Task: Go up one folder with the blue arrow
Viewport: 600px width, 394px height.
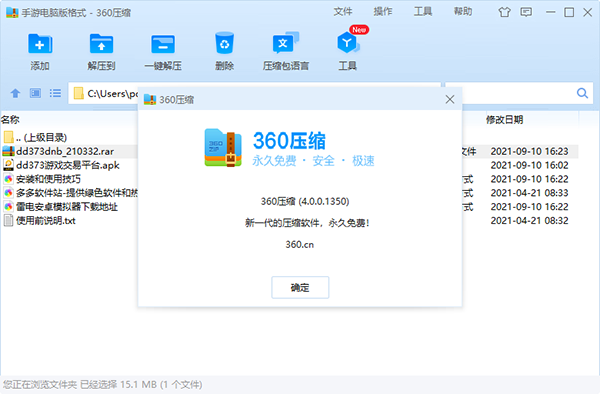Action: pyautogui.click(x=15, y=93)
